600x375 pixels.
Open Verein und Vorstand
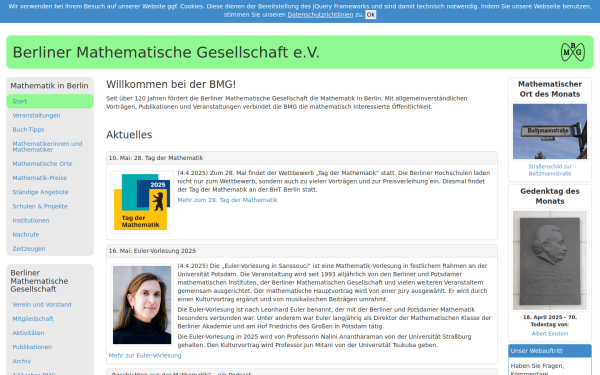pyautogui.click(x=42, y=305)
